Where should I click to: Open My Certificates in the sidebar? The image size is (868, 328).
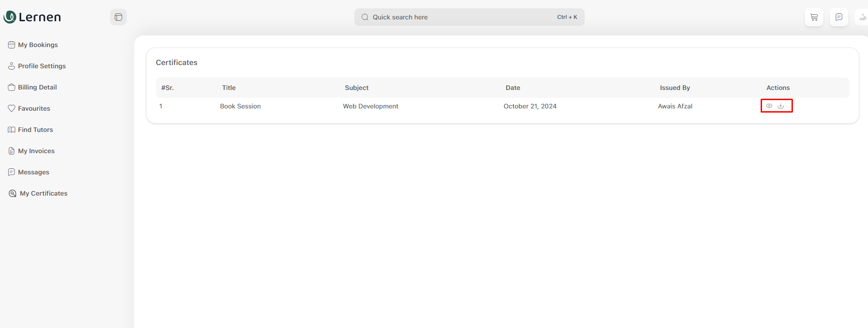[43, 193]
